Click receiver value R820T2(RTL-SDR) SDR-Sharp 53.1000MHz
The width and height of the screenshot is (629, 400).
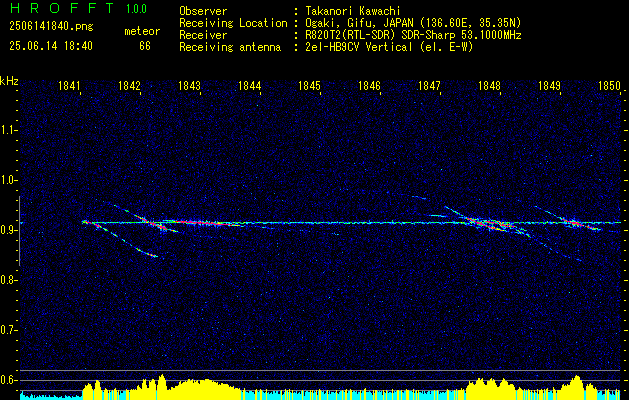[x=414, y=35]
